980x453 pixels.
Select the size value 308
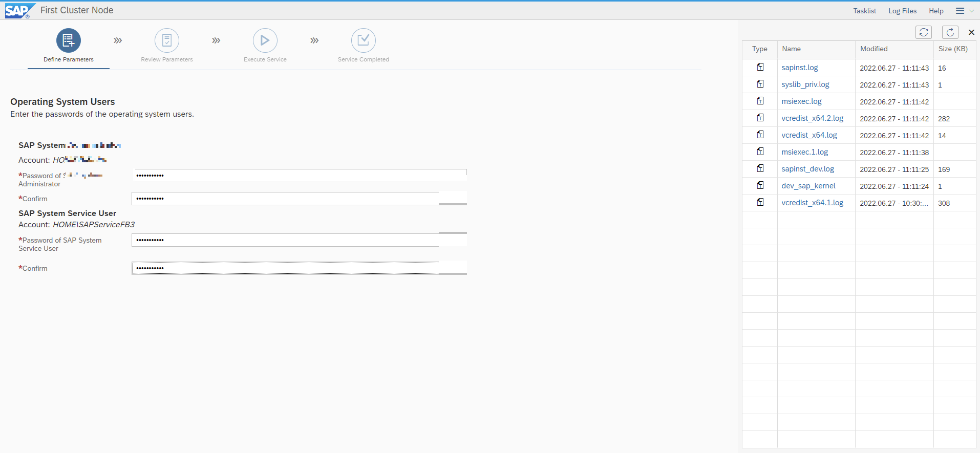(x=944, y=203)
